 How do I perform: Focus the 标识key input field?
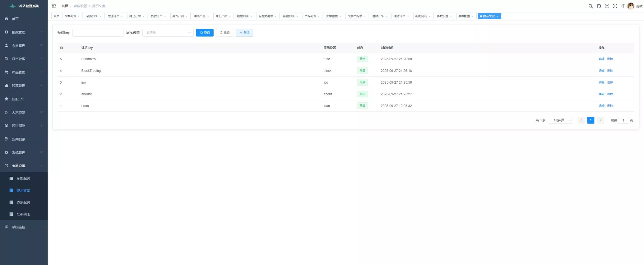pos(98,33)
